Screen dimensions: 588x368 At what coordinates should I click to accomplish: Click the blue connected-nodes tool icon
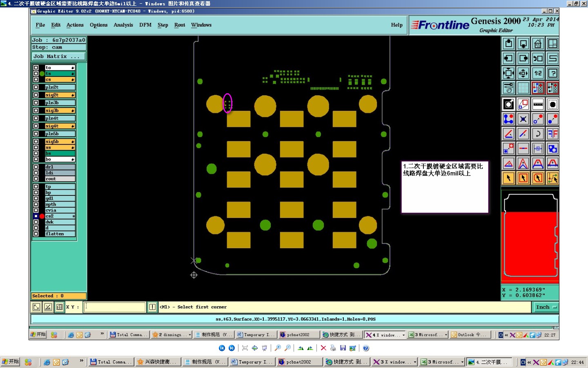click(508, 119)
